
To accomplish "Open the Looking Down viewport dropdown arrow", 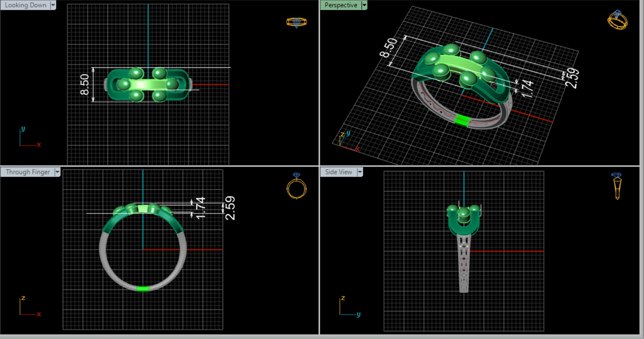I will pos(53,5).
